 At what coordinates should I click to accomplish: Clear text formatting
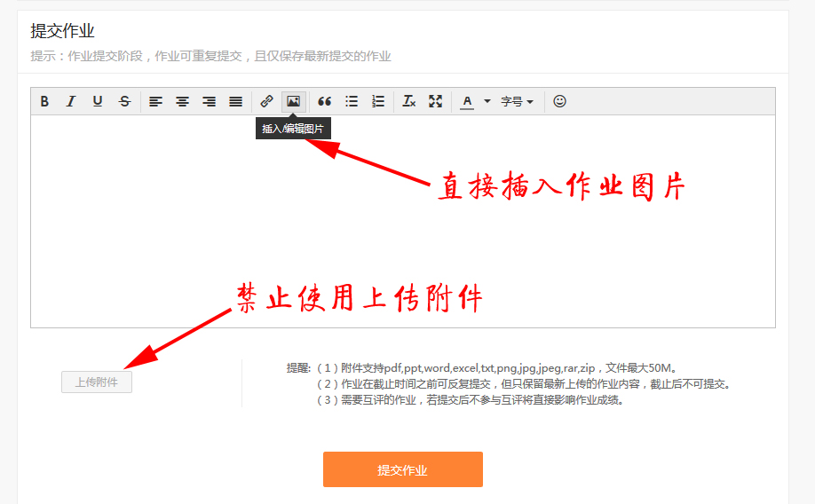[x=409, y=101]
